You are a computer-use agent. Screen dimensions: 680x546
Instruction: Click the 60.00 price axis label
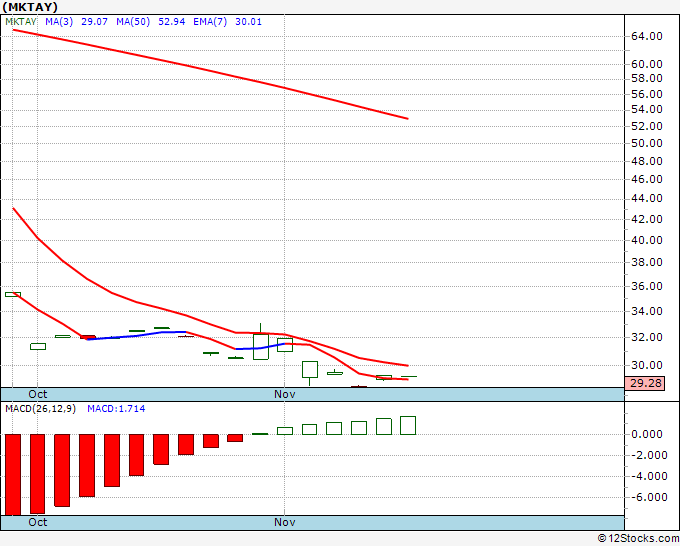(x=647, y=64)
